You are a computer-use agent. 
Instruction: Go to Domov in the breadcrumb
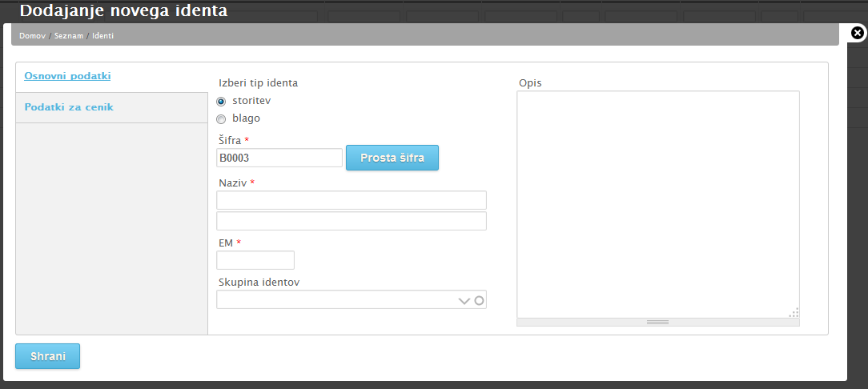coord(32,36)
